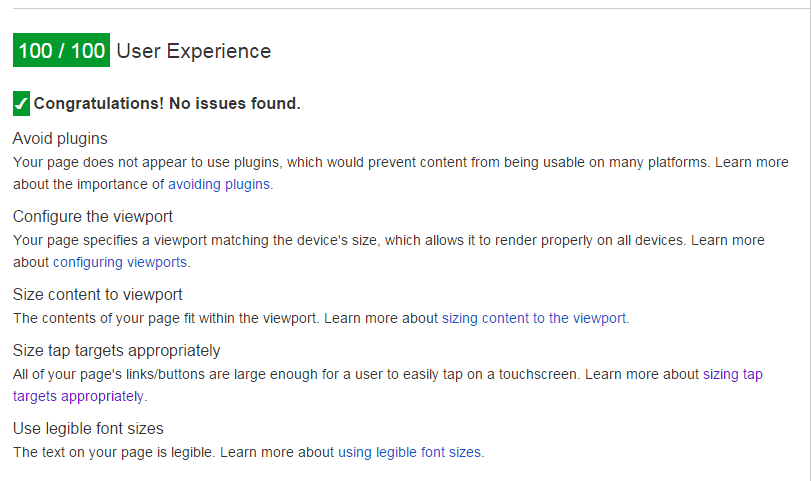The height and width of the screenshot is (481, 812).
Task: Click the tap targets description paragraph
Action: [388, 385]
